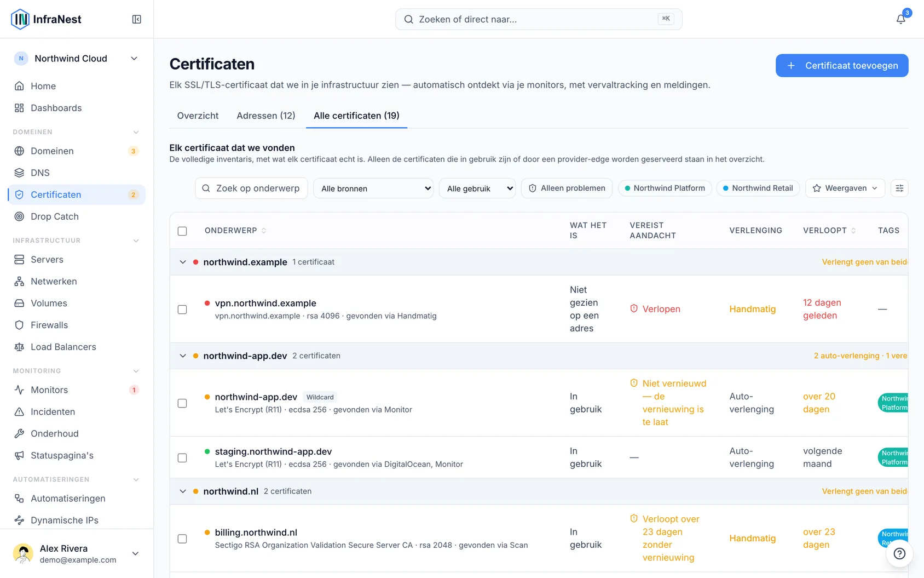Sort by Onderwerp column arrows
924x578 pixels.
coord(264,231)
